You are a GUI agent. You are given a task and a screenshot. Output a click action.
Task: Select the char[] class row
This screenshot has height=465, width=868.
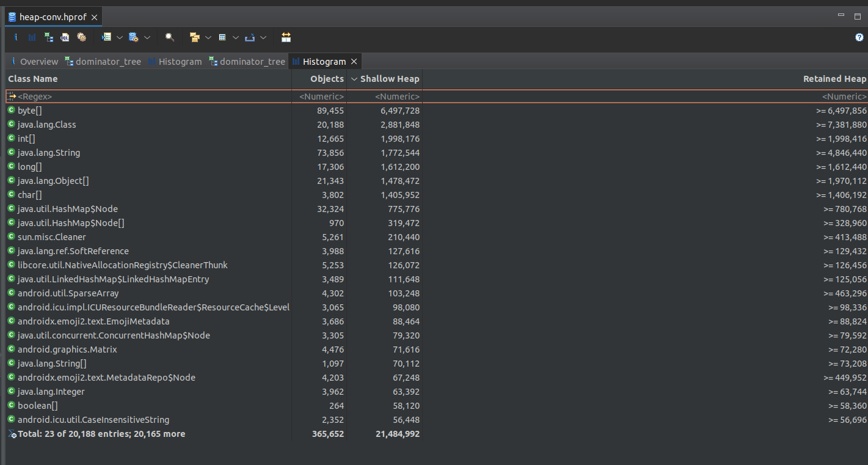pyautogui.click(x=437, y=195)
